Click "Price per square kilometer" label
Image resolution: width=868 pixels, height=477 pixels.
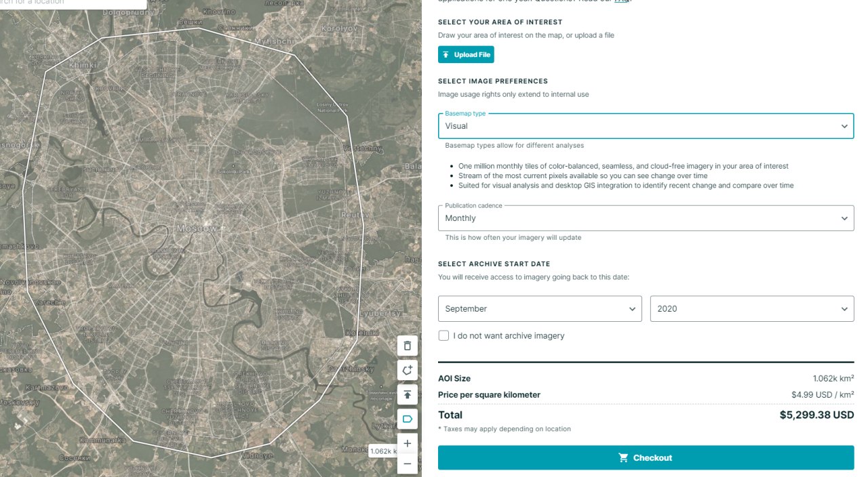(489, 394)
